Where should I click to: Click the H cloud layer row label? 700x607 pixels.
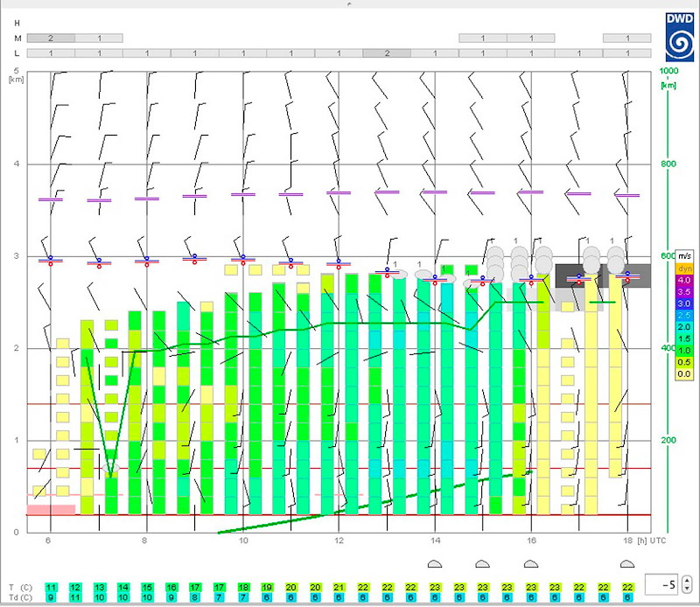click(x=17, y=24)
